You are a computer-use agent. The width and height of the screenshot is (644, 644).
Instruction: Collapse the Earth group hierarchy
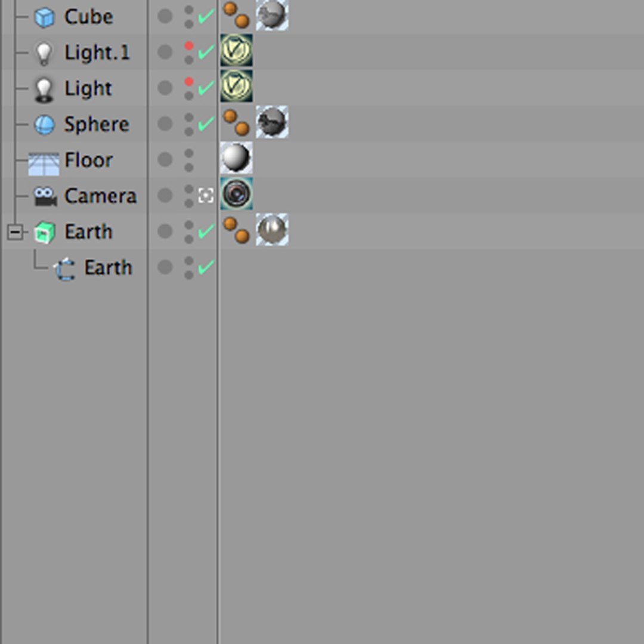coord(15,232)
